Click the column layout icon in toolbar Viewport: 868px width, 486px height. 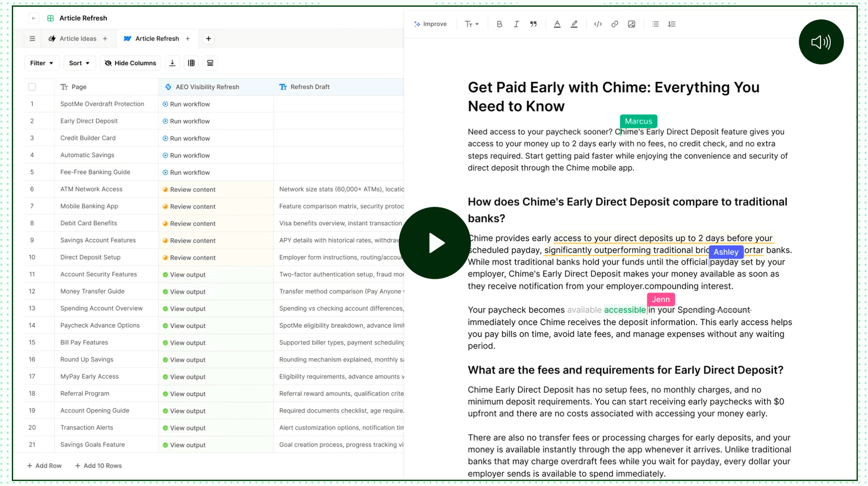(x=191, y=63)
